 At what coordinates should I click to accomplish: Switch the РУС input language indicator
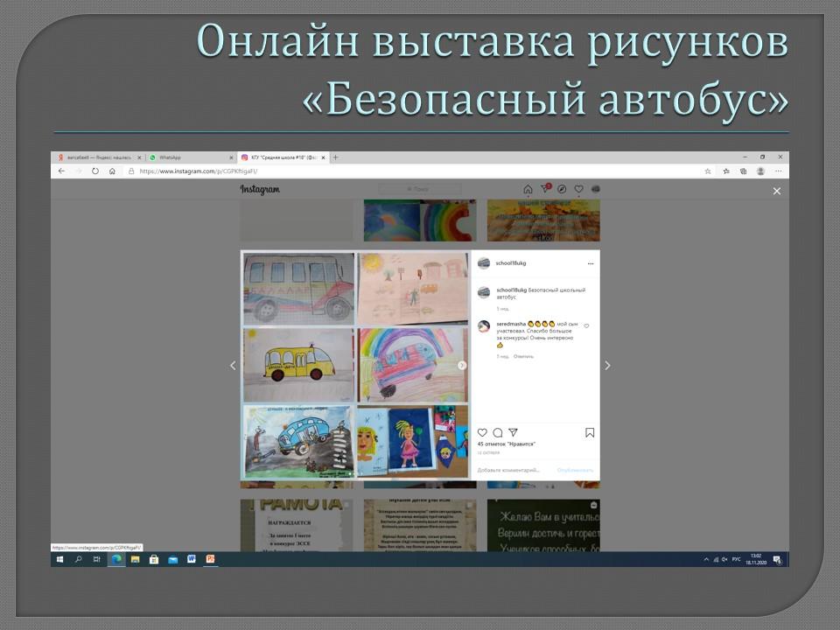[736, 559]
